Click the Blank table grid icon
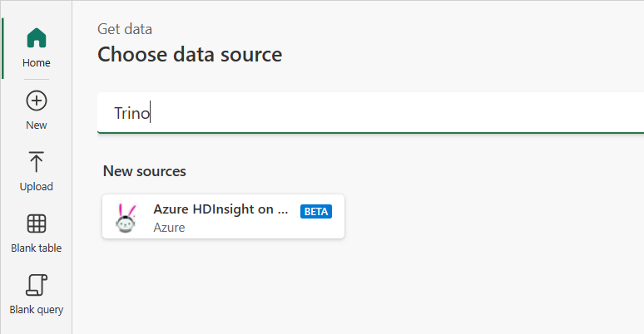 [x=37, y=223]
